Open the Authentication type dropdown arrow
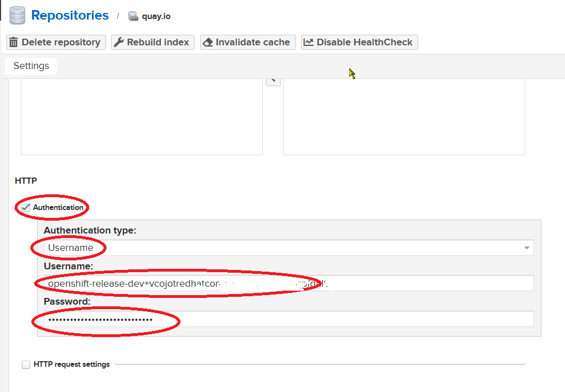This screenshot has width=565, height=392. pyautogui.click(x=526, y=248)
